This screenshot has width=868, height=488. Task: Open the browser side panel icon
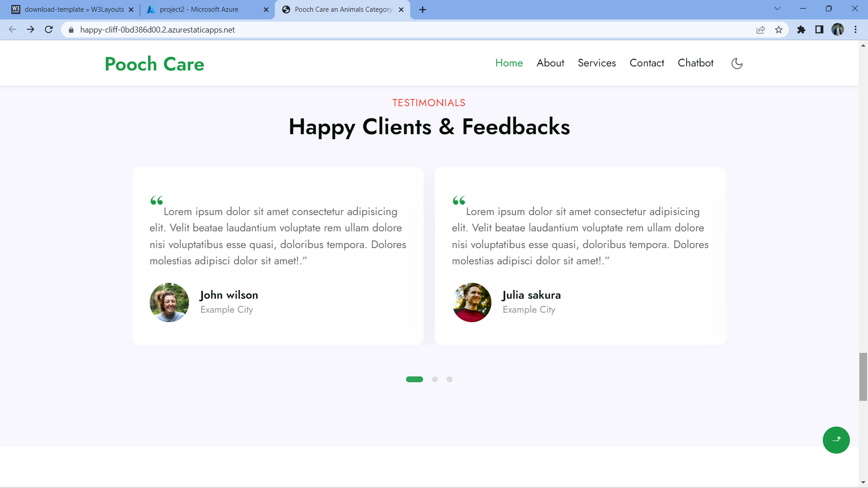(819, 30)
